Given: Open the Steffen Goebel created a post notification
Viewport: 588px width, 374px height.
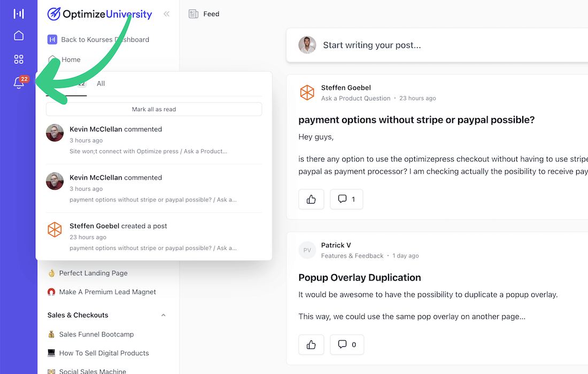Looking at the screenshot, I should (154, 237).
